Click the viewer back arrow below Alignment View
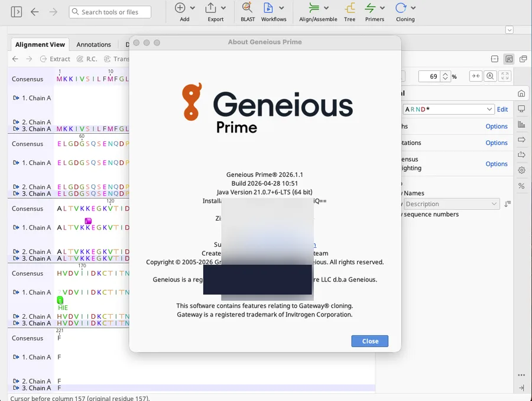Screen dimensions: 532x401 click(x=15, y=59)
